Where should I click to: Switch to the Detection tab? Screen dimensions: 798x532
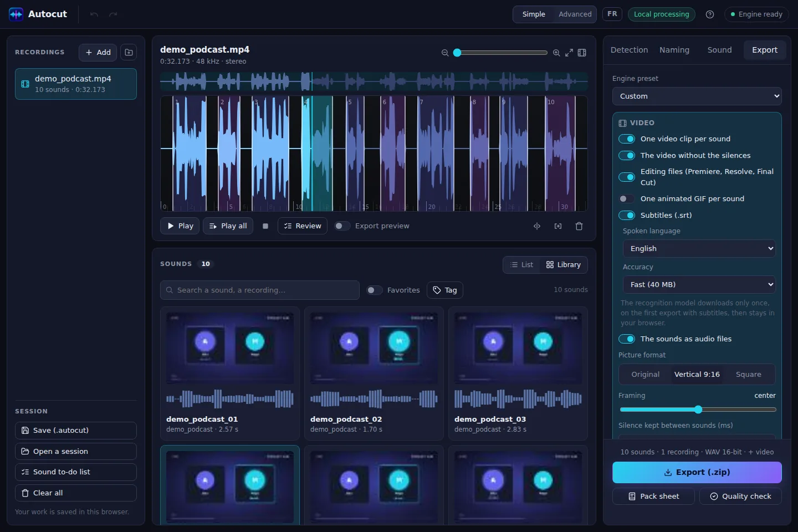pos(629,50)
